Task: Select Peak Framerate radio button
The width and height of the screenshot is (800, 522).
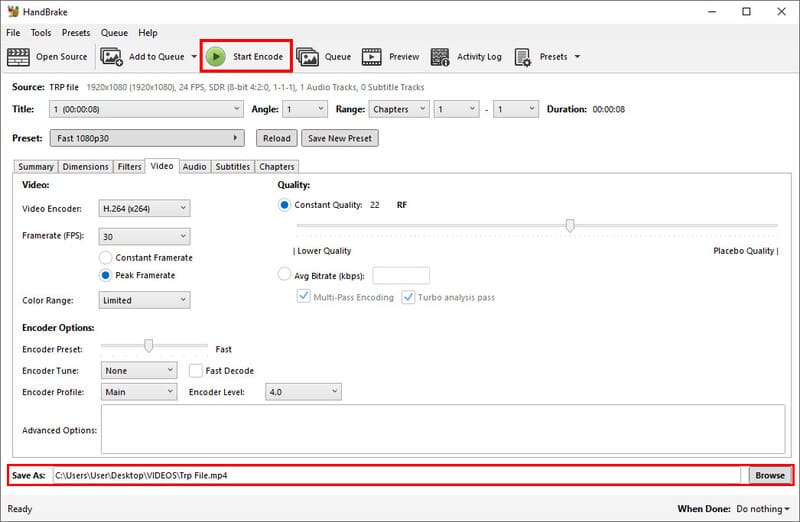Action: (x=106, y=275)
